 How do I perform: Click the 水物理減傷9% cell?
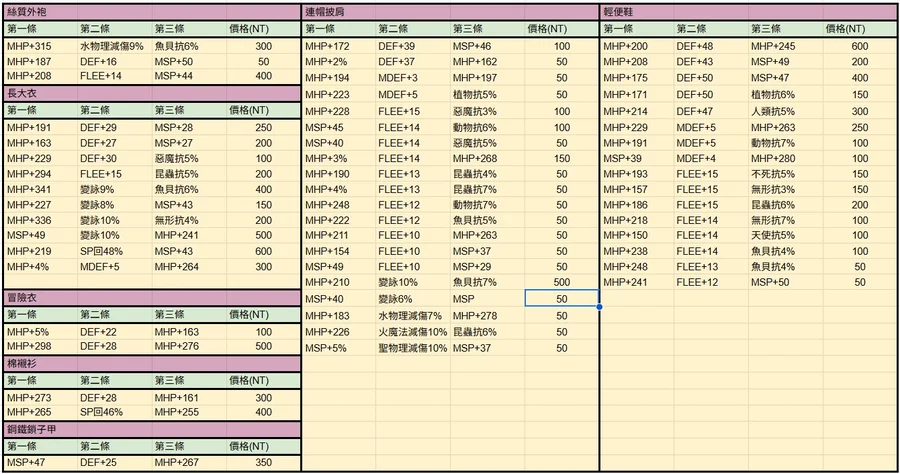click(x=114, y=46)
